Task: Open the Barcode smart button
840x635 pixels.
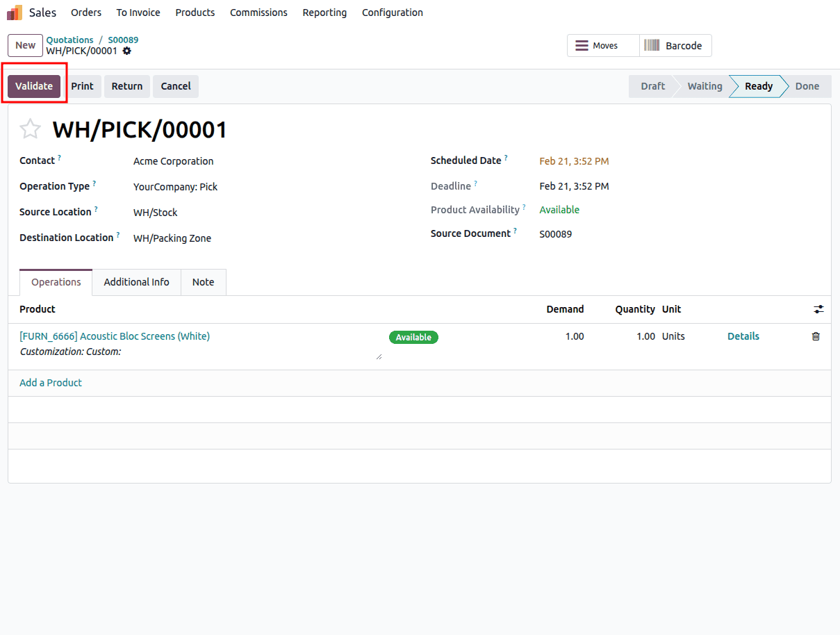Action: (675, 46)
